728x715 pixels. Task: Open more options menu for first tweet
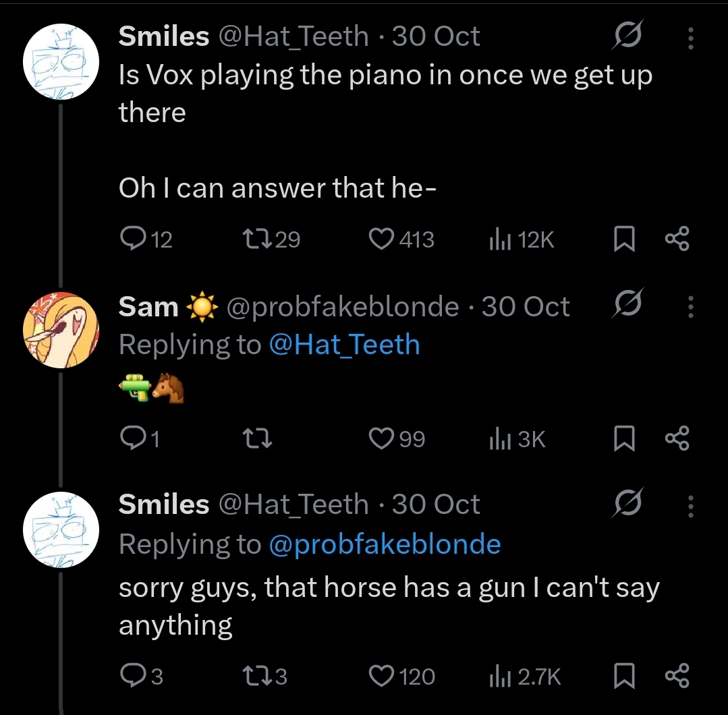690,38
